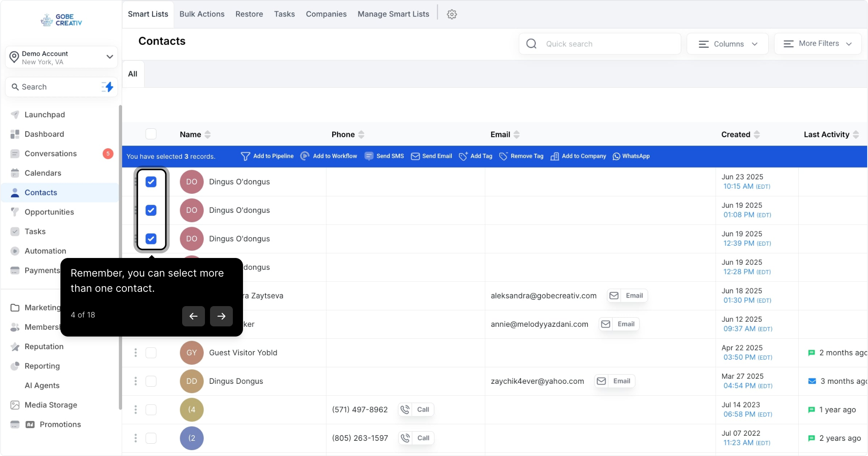The width and height of the screenshot is (868, 456).
Task: Sort contacts by Created column
Action: 756,134
